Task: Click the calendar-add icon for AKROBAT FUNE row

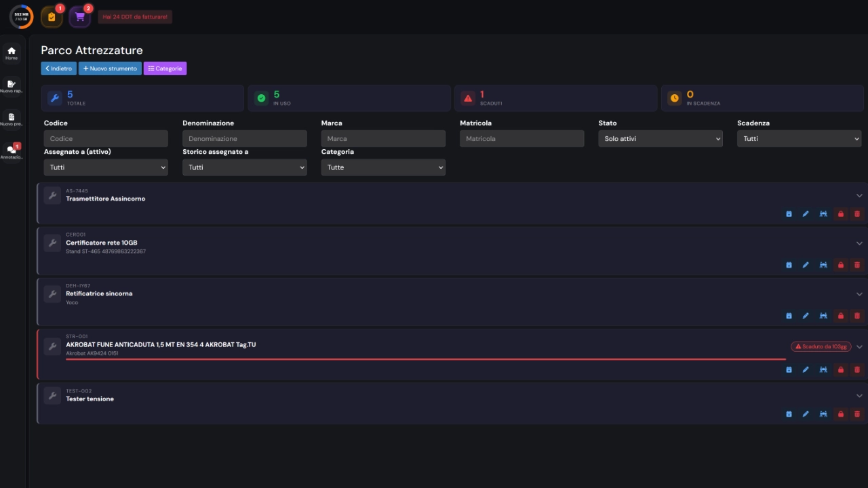Action: 789,370
